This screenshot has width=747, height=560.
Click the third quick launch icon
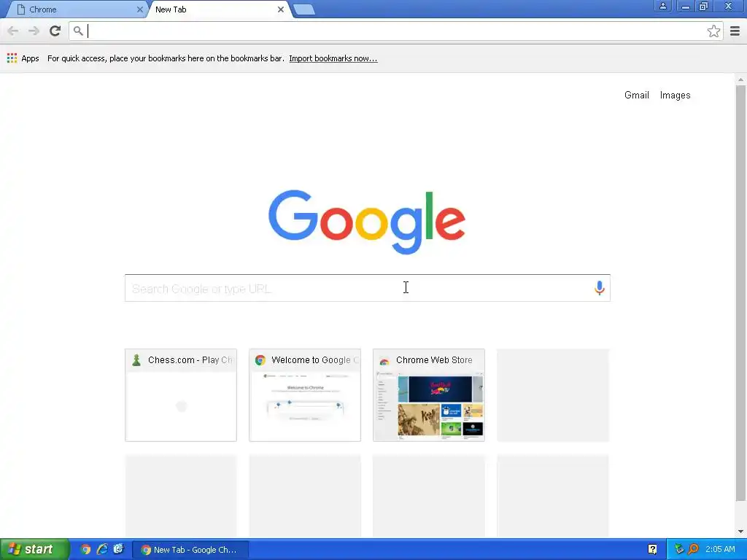point(118,549)
